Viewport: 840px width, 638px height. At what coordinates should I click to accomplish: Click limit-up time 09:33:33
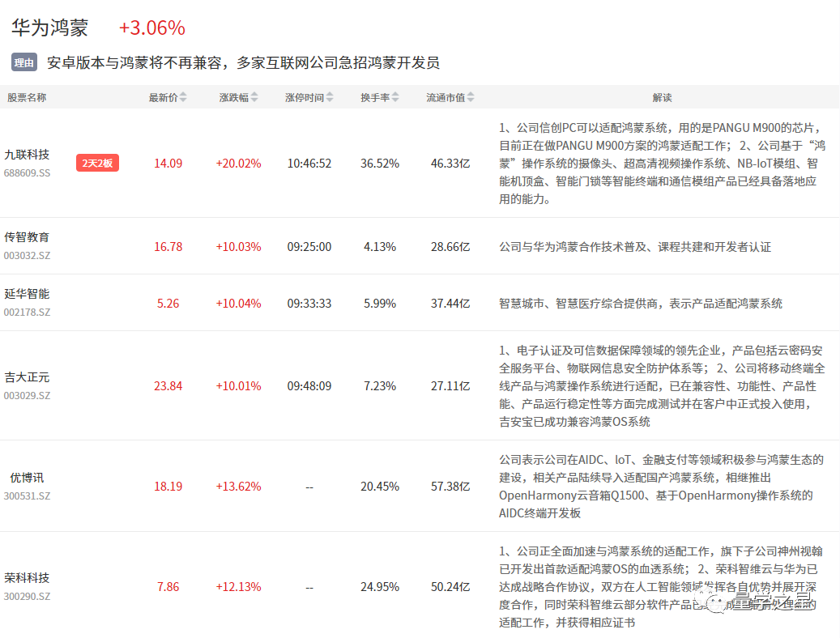[309, 304]
